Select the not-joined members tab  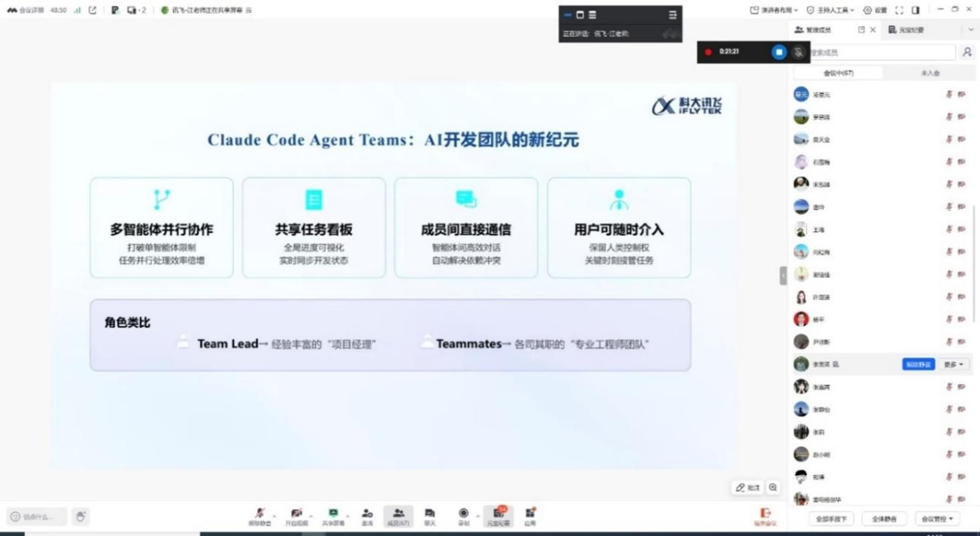(930, 73)
